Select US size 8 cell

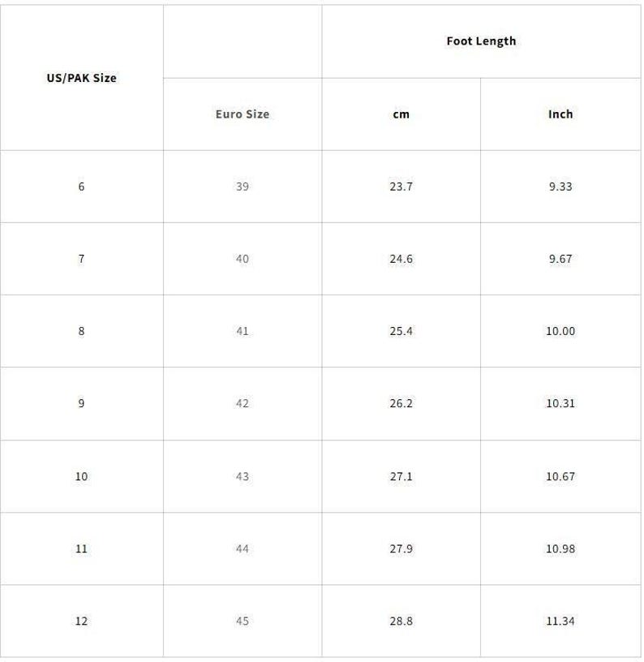(x=81, y=331)
